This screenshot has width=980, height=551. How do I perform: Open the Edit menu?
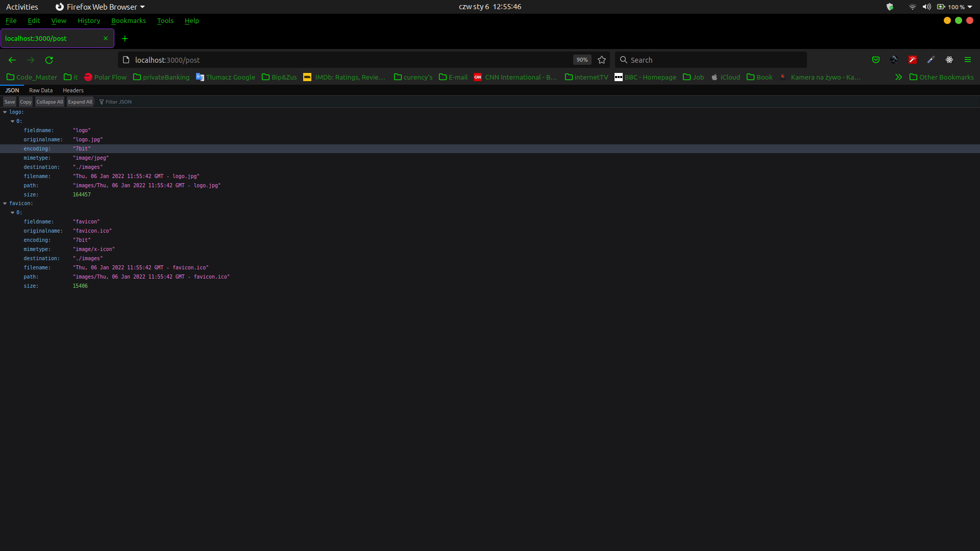click(x=34, y=21)
